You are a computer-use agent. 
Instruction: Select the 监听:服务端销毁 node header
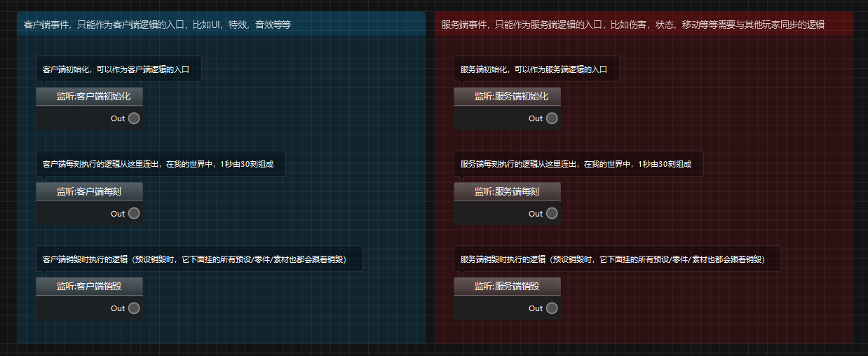[507, 286]
